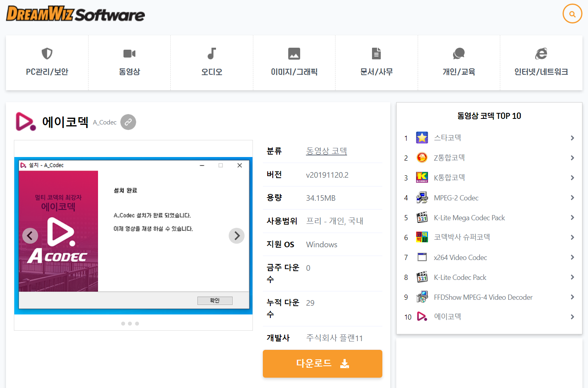Expand the K-Lite Codec Pack row chevron
The image size is (588, 388).
572,277
